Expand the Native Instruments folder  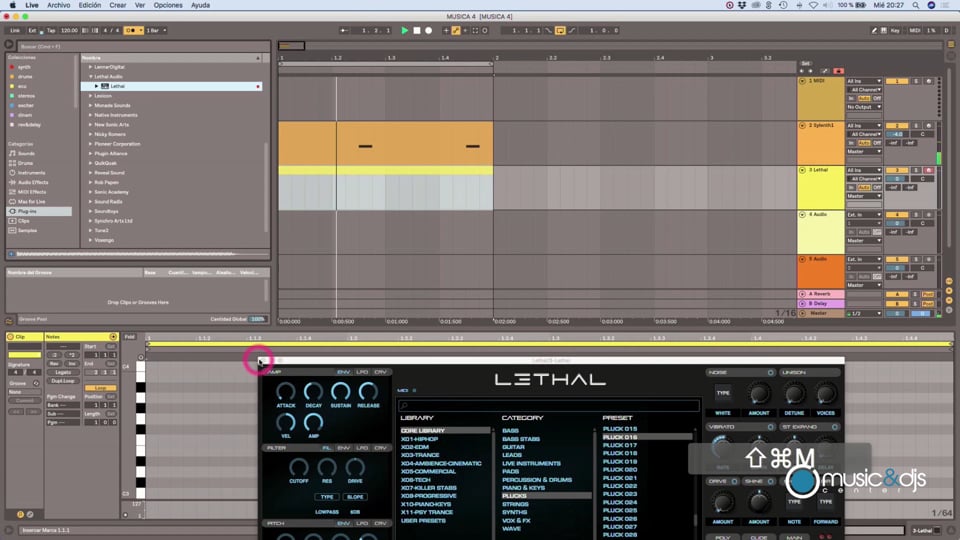[x=91, y=115]
